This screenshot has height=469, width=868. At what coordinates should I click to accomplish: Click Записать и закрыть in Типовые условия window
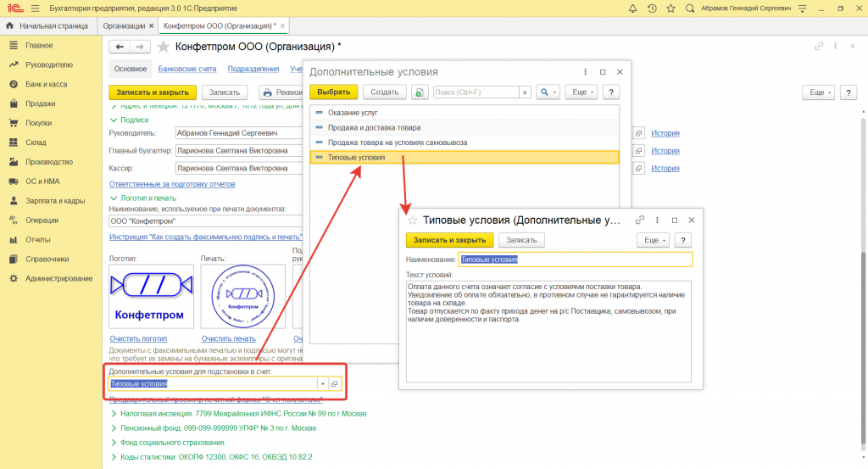click(x=449, y=240)
